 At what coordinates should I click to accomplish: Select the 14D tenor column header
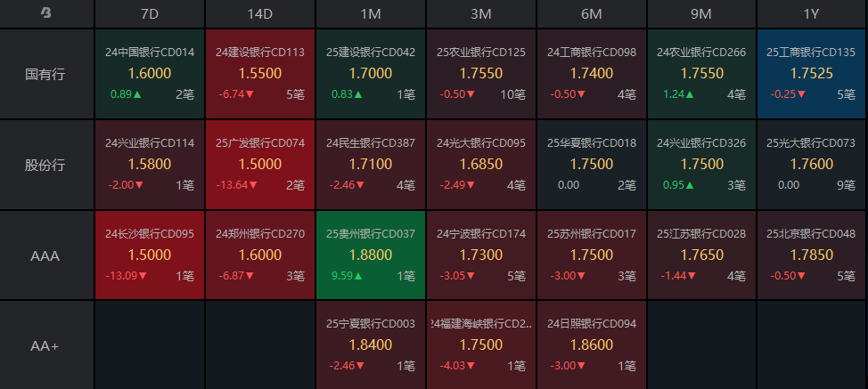click(x=260, y=14)
